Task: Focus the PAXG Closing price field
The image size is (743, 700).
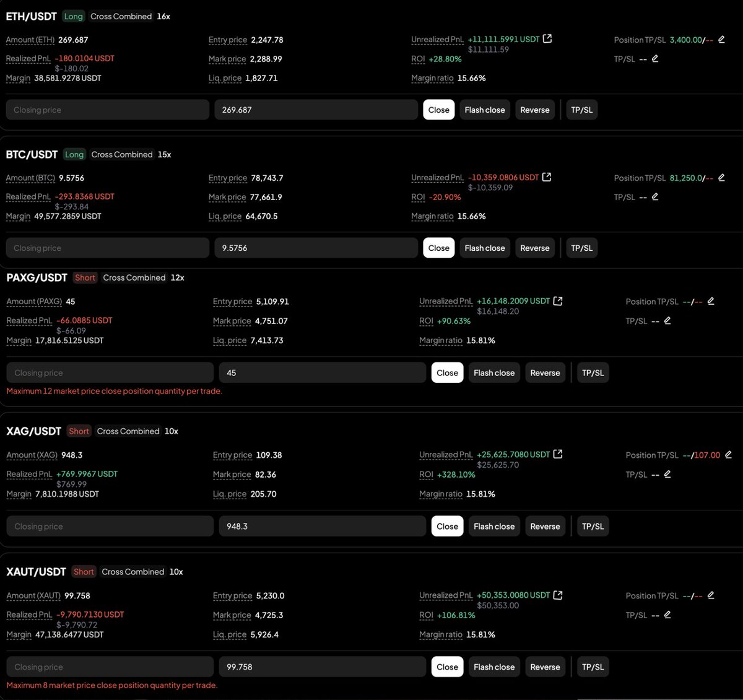Action: [x=110, y=372]
